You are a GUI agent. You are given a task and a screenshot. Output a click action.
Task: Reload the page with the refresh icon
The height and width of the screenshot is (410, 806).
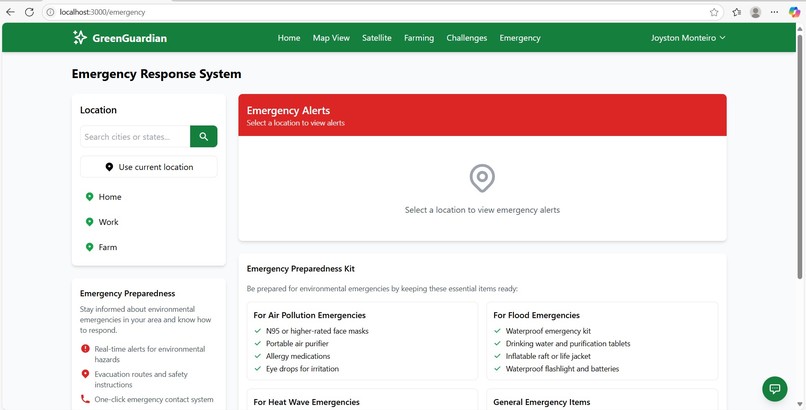[x=29, y=12]
